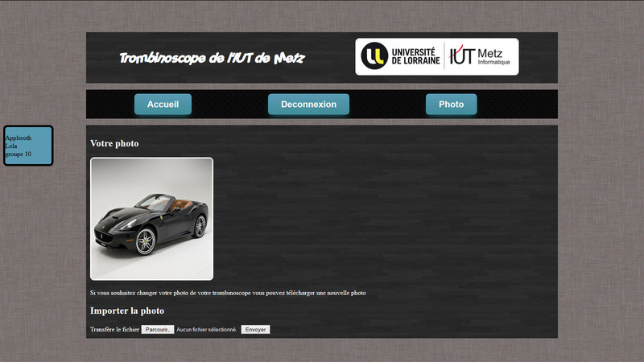Select the Trombinoscope de l'IUT de Metz title
644x362 pixels.
pos(212,59)
